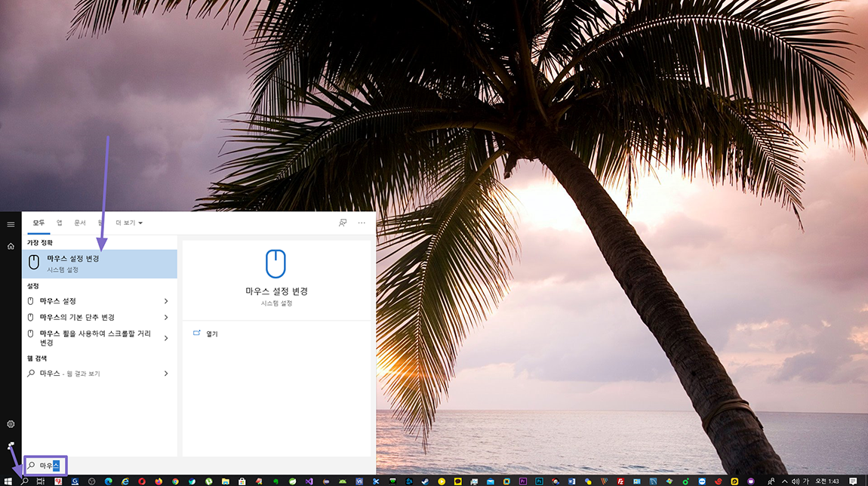
Task: Click the feedback icon in search header
Action: pos(343,223)
